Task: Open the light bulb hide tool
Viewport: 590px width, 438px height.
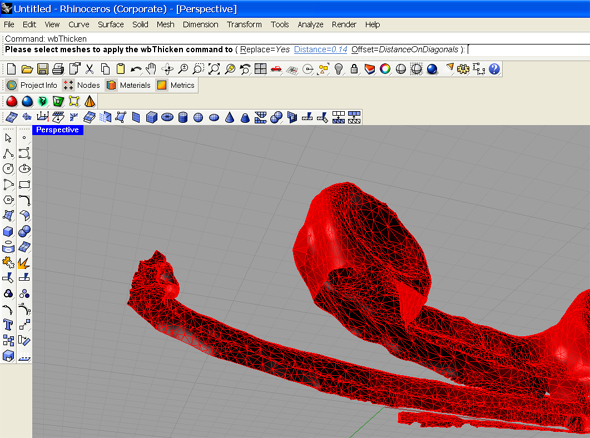Action: [x=339, y=69]
